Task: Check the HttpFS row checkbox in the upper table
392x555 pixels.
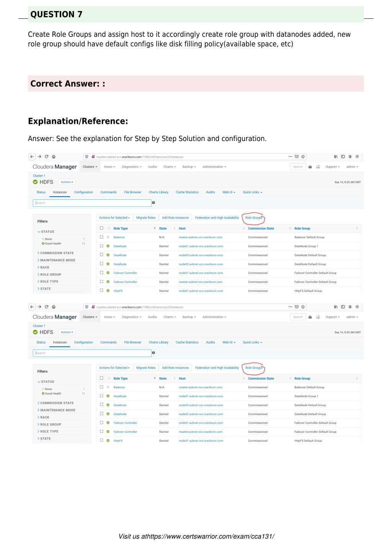Action: pyautogui.click(x=101, y=291)
